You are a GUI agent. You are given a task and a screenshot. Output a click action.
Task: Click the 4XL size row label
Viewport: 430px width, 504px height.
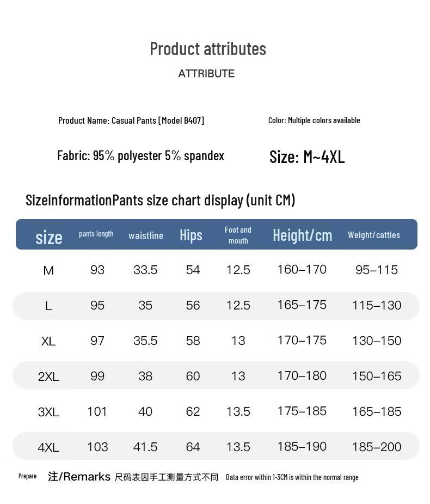(48, 447)
